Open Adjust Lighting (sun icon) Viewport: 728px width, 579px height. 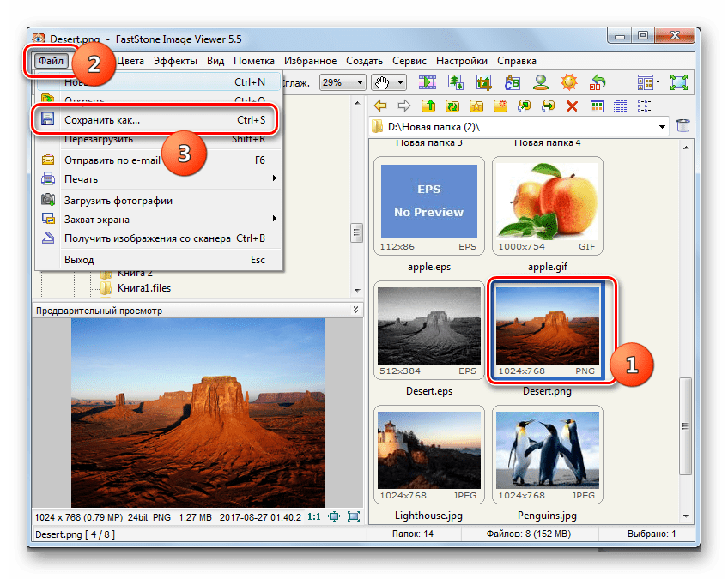(568, 82)
